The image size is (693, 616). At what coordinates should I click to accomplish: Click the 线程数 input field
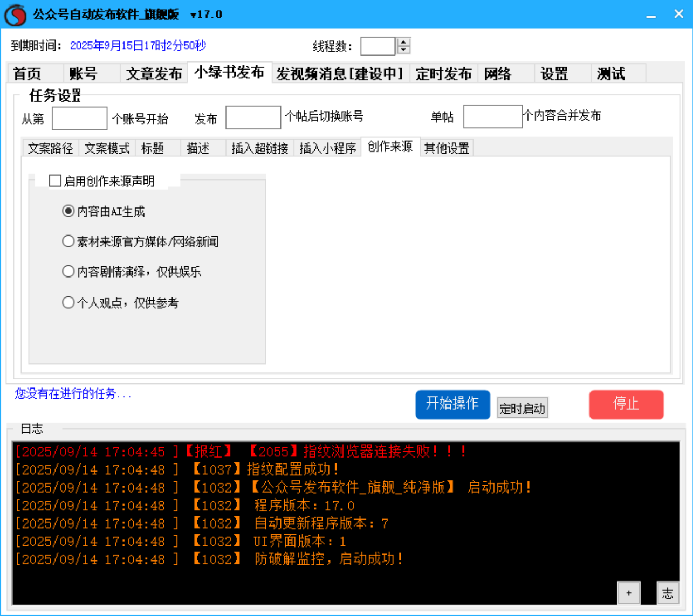(379, 46)
